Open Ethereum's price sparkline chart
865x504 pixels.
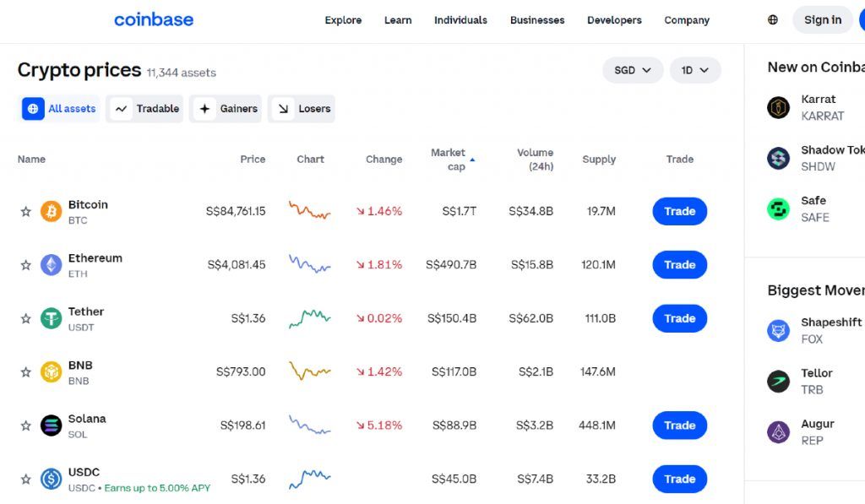(309, 264)
